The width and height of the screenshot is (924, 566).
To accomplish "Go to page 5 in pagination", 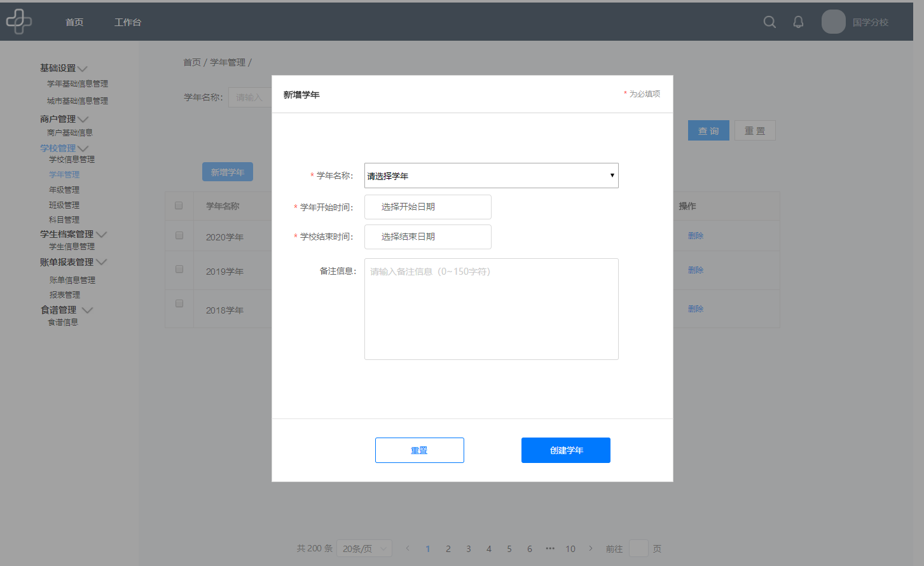I will point(509,548).
